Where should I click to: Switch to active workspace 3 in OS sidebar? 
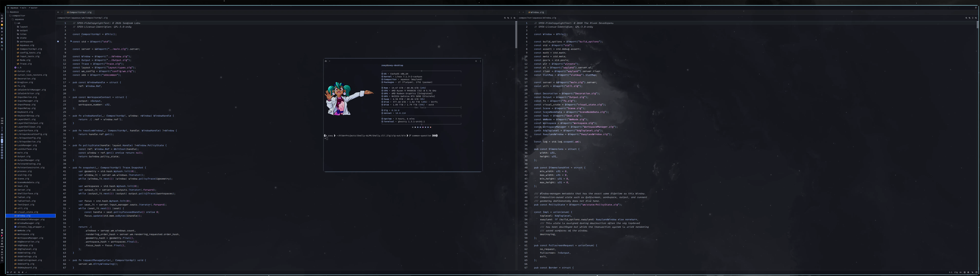(2, 141)
